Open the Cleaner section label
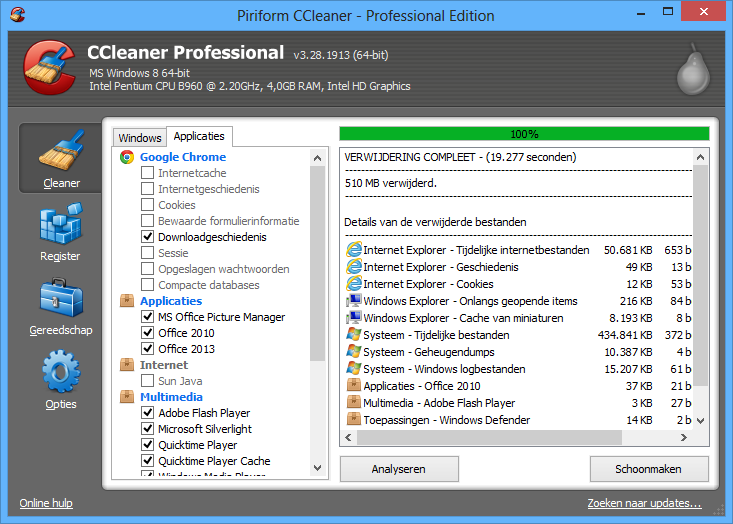 coord(61,183)
